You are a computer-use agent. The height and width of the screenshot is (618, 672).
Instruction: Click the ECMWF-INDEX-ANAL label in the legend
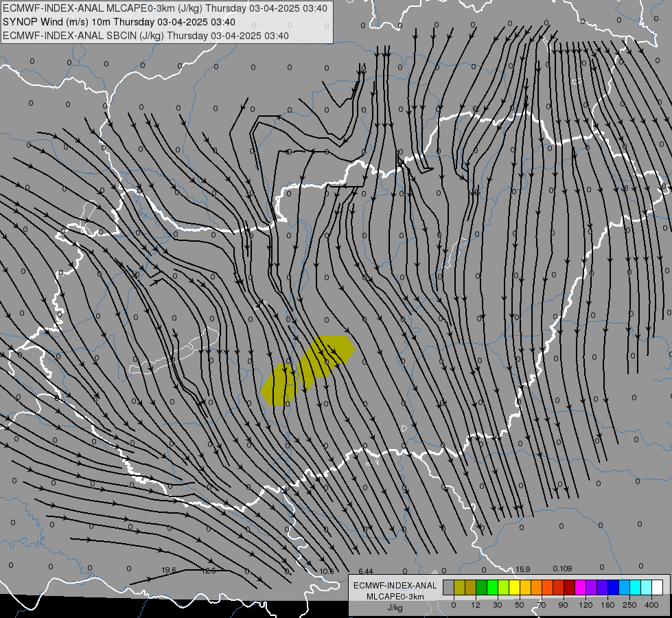(x=395, y=586)
